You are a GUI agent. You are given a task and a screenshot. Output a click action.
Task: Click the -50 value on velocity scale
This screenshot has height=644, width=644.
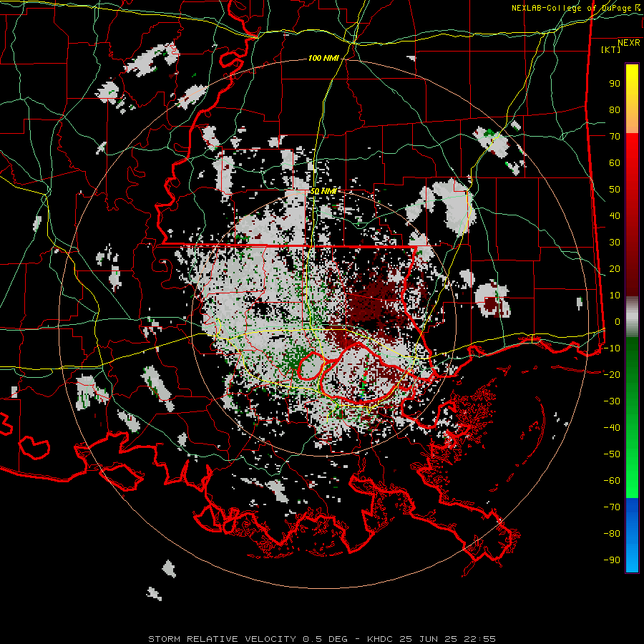pos(612,454)
